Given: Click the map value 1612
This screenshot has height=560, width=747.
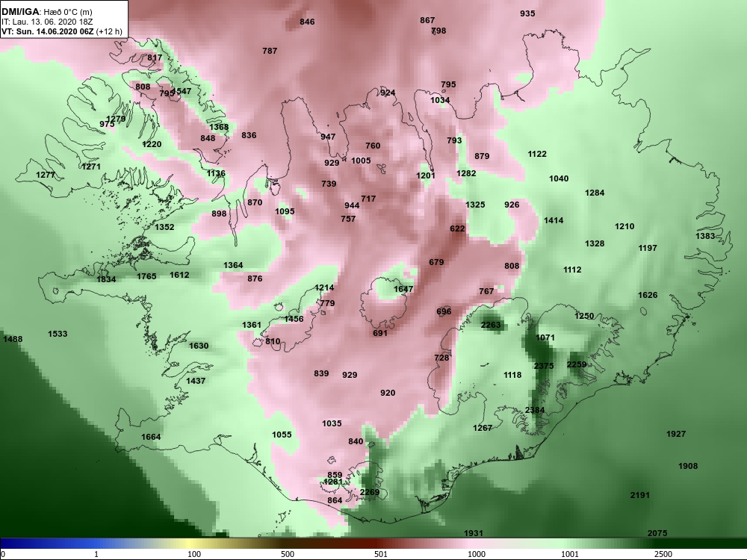Looking at the screenshot, I should [179, 275].
